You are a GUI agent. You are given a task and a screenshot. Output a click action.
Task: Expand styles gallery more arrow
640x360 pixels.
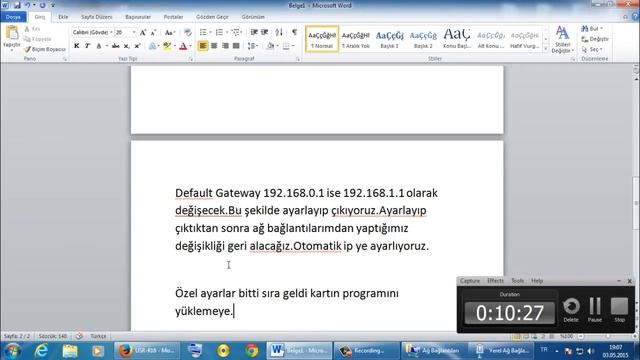point(546,49)
